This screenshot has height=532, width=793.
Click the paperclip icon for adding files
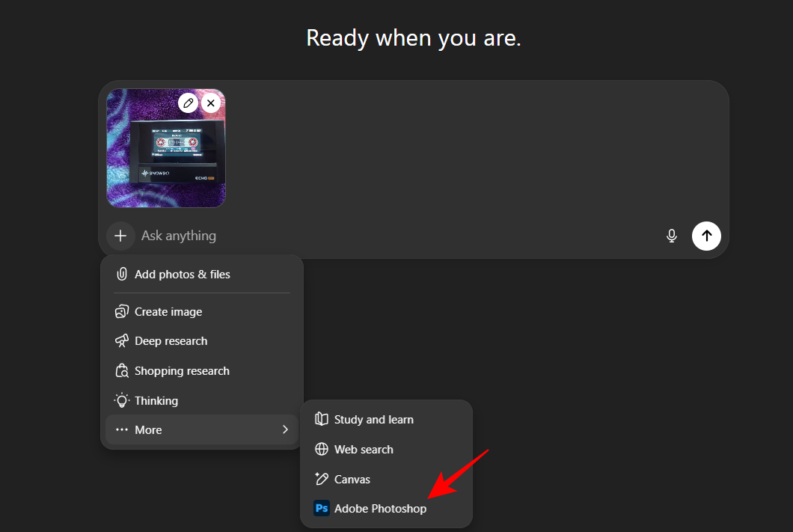click(121, 275)
